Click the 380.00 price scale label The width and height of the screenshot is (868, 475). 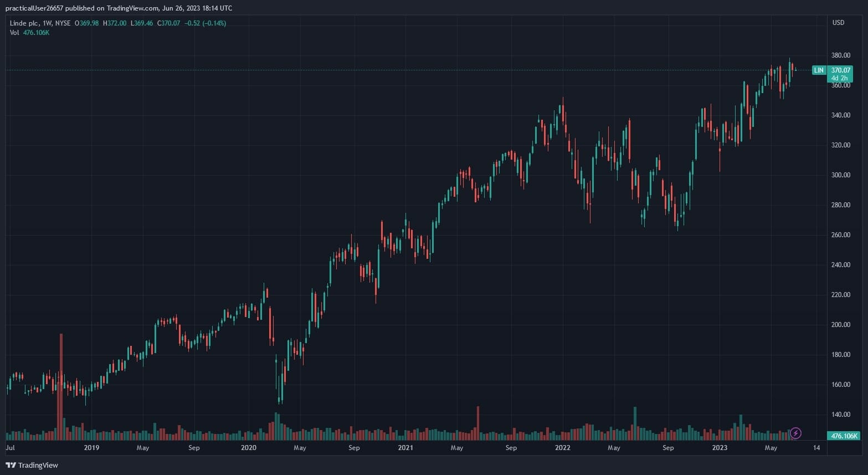[840, 55]
